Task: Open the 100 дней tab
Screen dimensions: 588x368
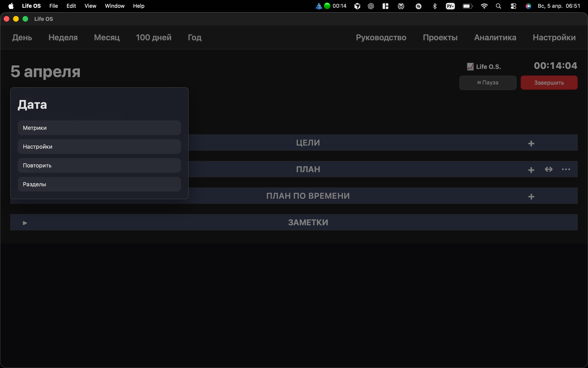Action: click(154, 37)
